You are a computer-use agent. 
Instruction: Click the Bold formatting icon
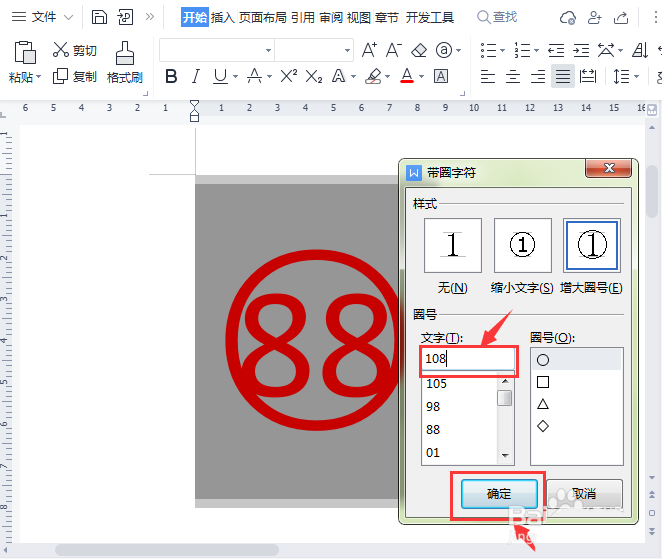coord(171,77)
